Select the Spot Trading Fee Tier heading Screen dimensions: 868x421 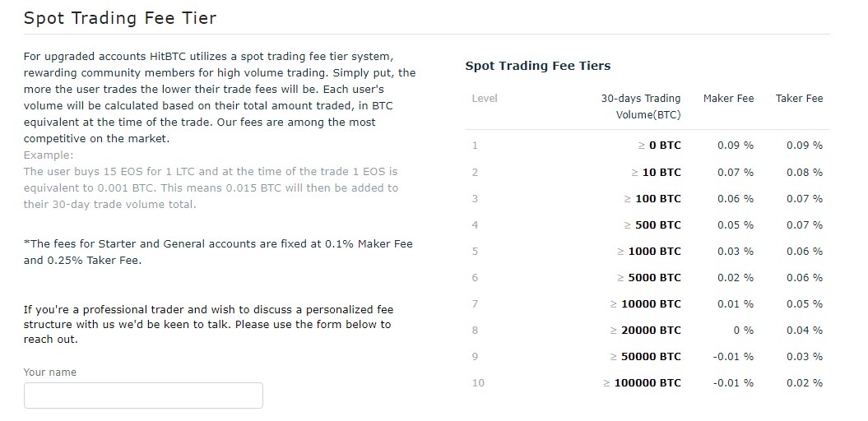tap(119, 18)
